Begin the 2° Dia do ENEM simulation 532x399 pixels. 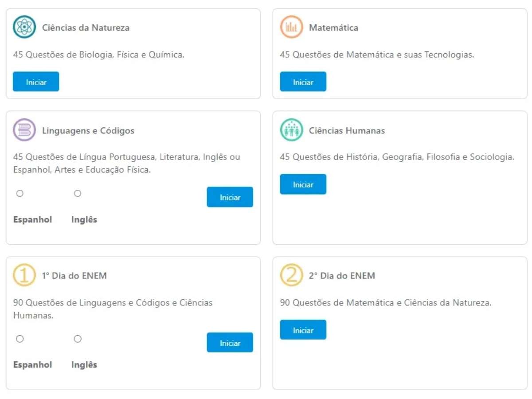(303, 330)
